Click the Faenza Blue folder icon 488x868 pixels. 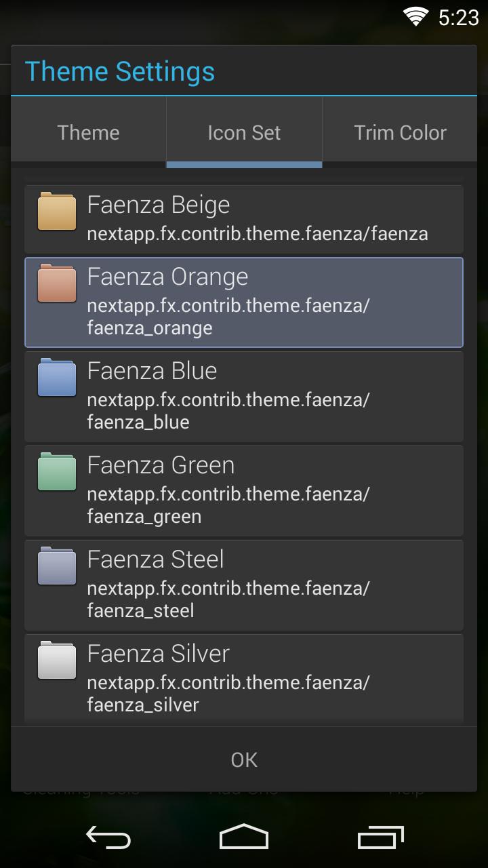pyautogui.click(x=57, y=378)
